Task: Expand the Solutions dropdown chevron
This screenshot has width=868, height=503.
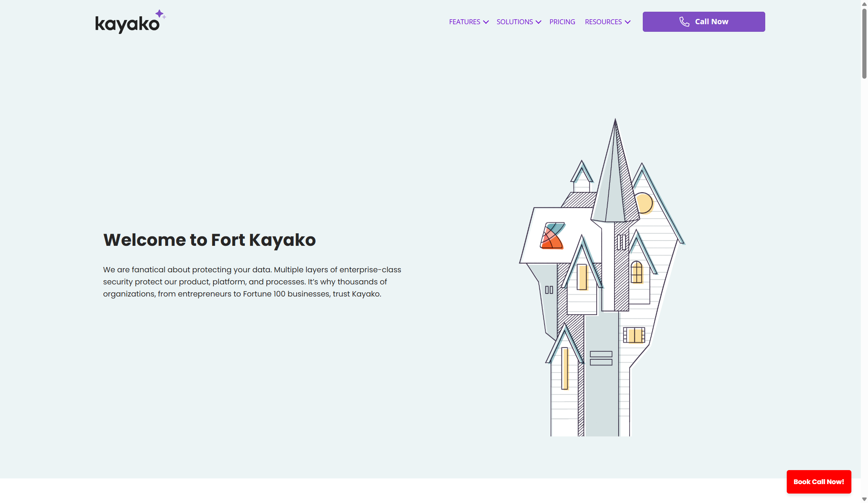Action: point(538,22)
